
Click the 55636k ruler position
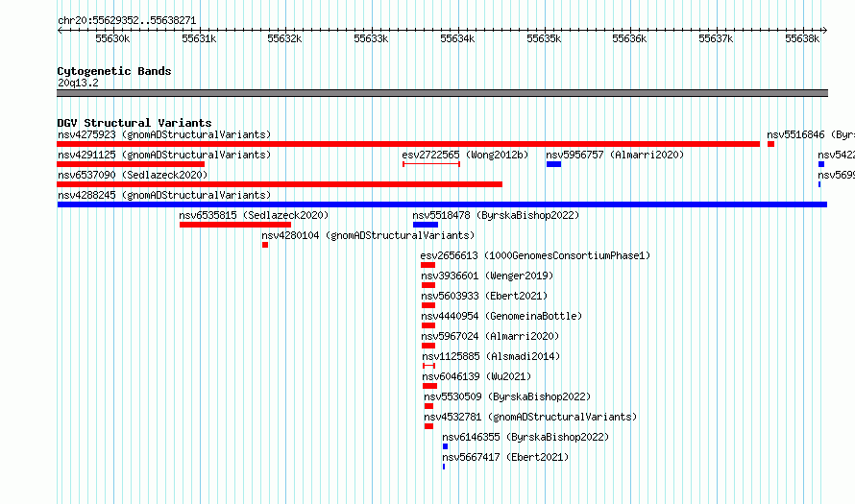click(x=629, y=38)
